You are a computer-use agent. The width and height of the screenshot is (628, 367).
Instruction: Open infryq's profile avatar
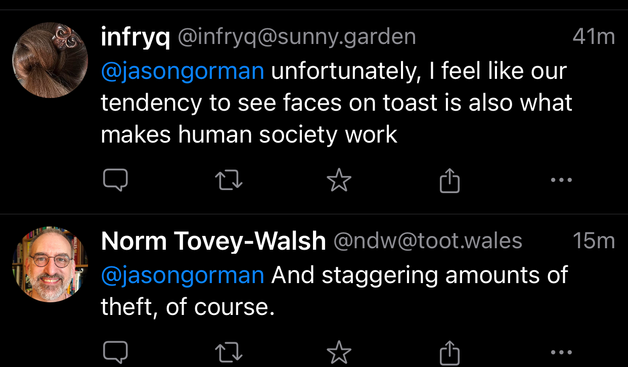50,60
